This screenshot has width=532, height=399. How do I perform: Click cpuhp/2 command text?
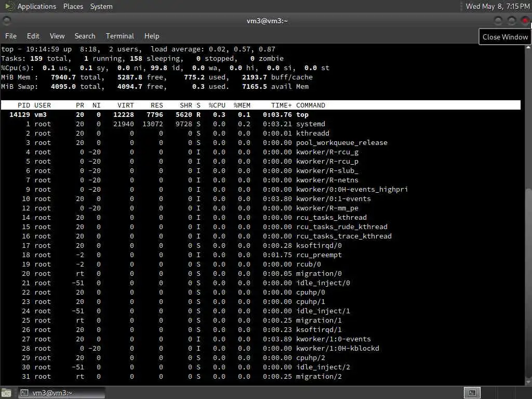click(x=311, y=358)
